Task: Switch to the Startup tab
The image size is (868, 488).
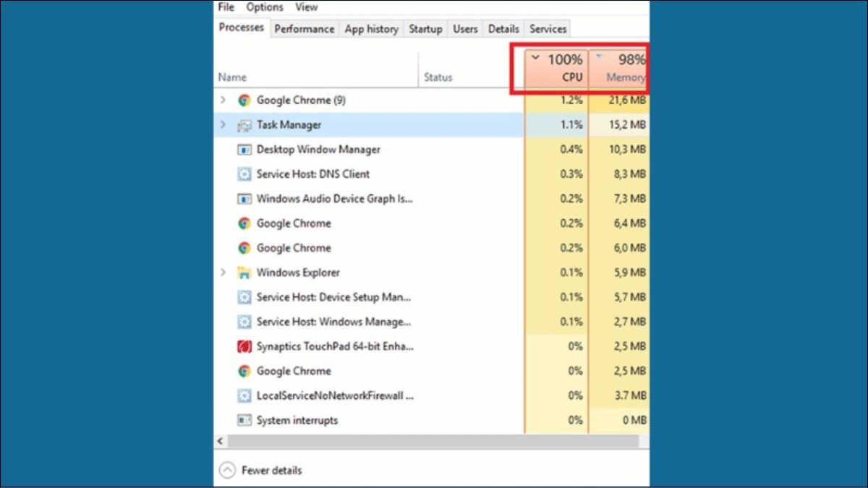Action: coord(425,29)
